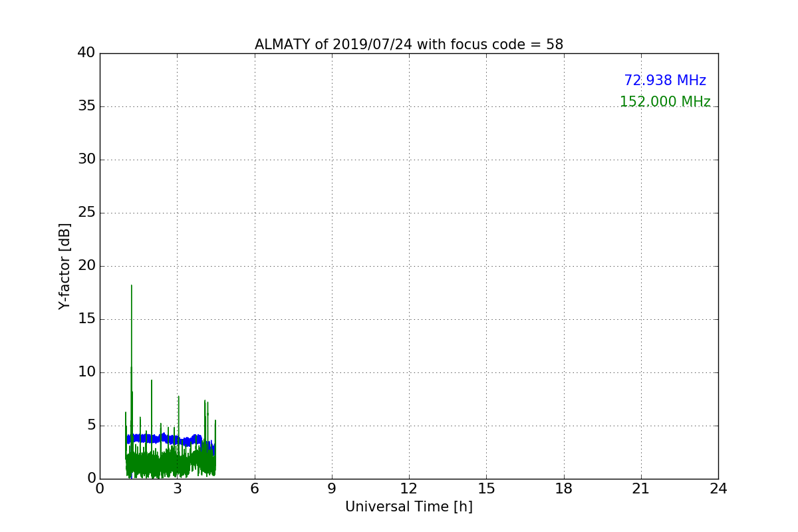This screenshot has height=532, width=798.
Task: Click the 'Universal Time [h]' axis label
Action: [x=409, y=507]
